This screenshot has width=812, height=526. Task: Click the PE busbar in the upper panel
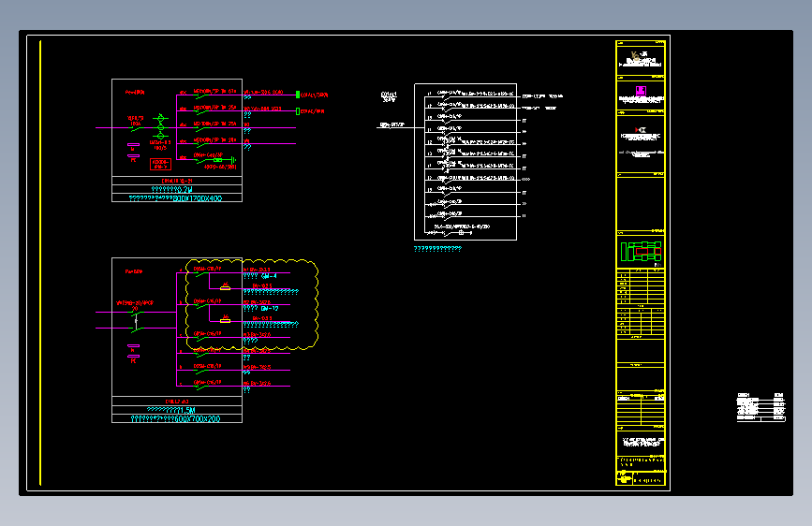133,155
